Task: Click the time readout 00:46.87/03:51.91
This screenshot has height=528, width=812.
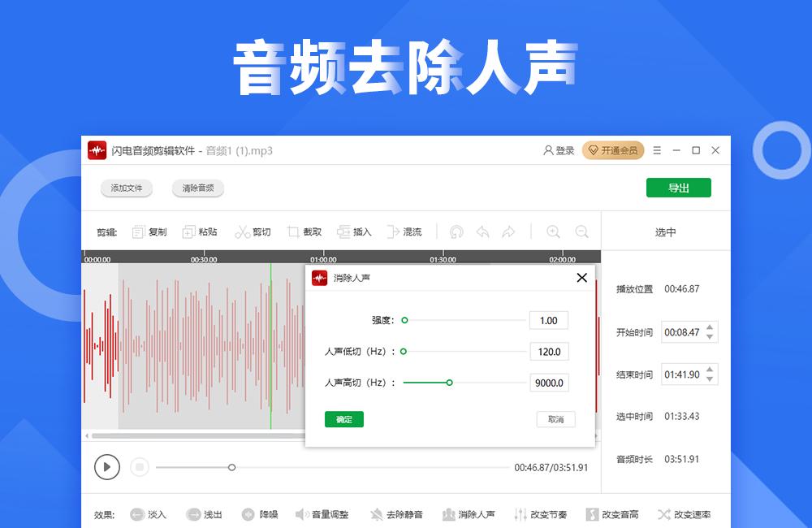Action: click(x=551, y=467)
